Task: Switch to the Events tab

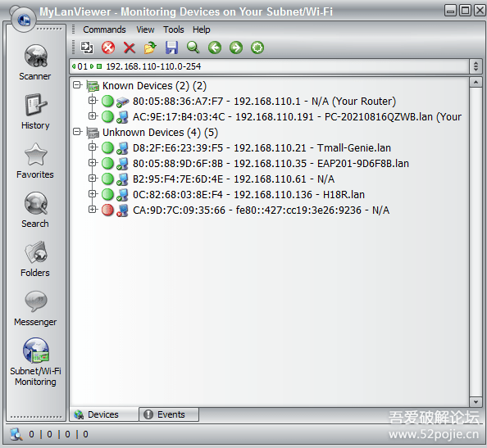Action: (x=169, y=414)
